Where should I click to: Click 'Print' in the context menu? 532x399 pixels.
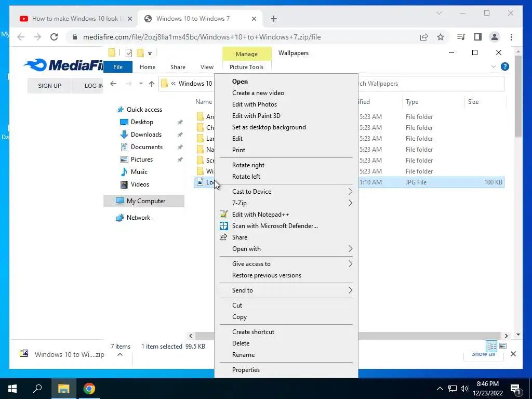tap(238, 150)
